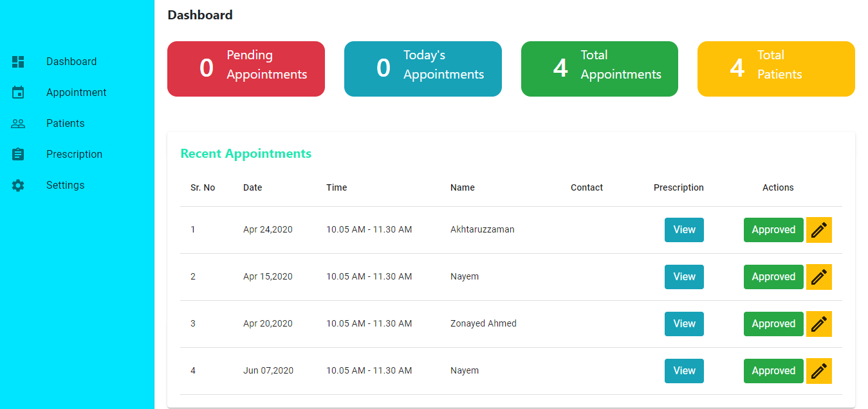Select the green Total Appointments card
Image resolution: width=868 pixels, height=409 pixels.
(600, 69)
